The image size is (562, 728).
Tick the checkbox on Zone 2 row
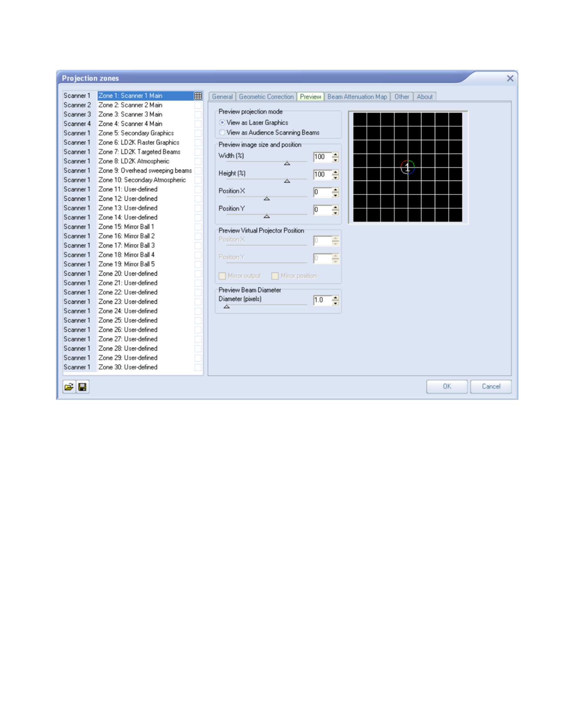(x=198, y=105)
